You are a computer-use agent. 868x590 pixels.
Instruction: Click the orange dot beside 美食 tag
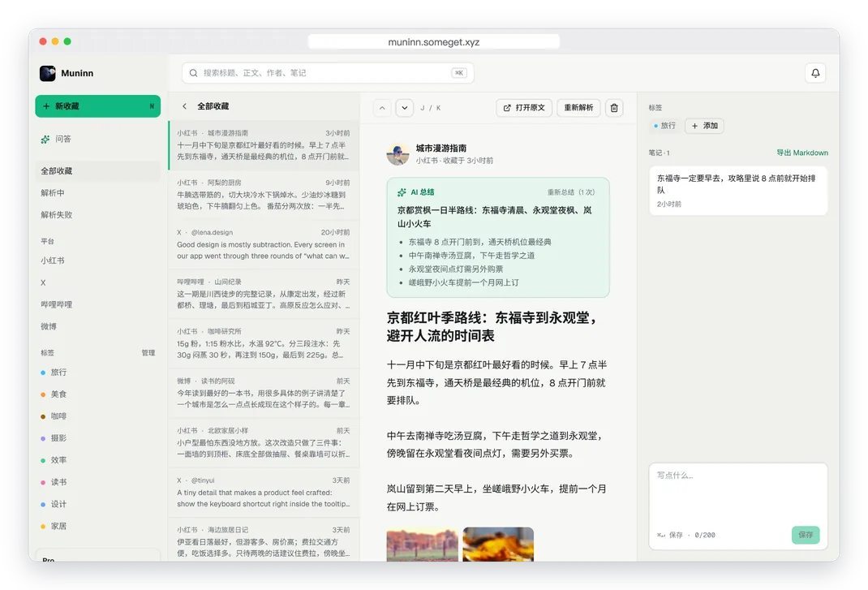pos(43,394)
